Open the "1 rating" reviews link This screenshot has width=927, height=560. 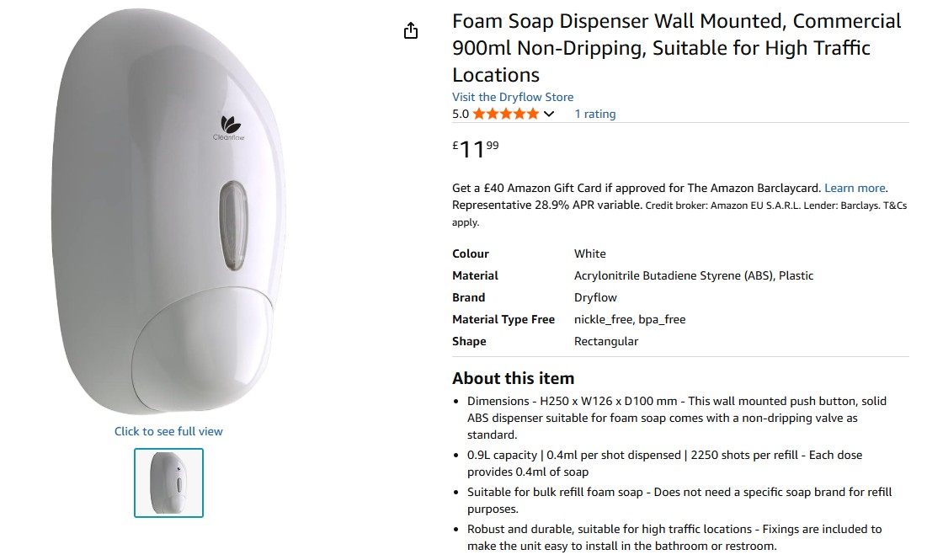pos(594,114)
